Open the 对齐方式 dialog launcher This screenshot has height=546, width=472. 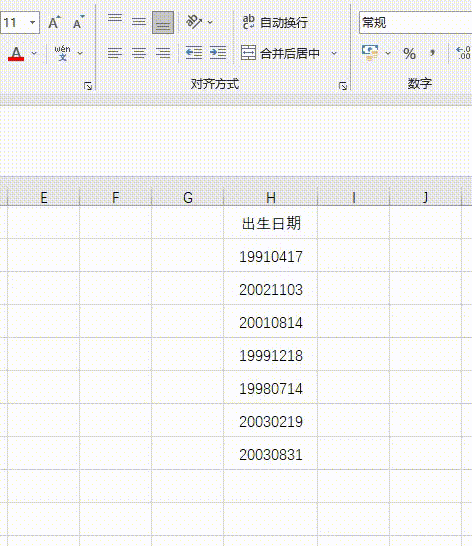343,86
